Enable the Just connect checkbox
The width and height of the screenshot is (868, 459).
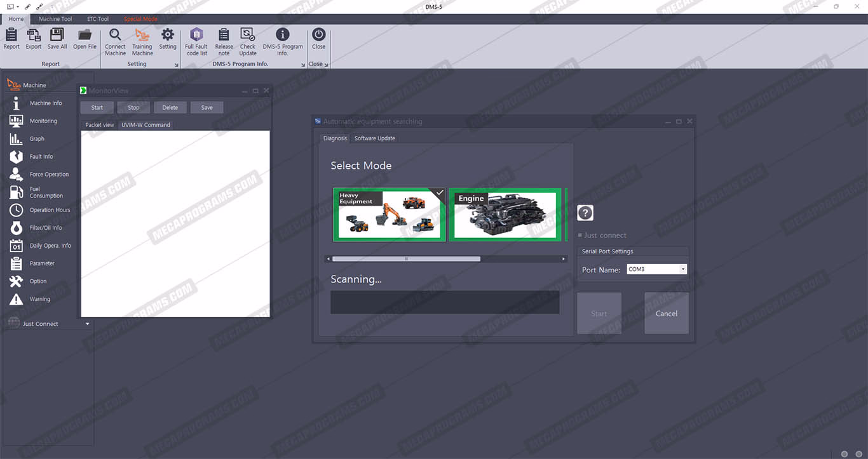click(580, 236)
